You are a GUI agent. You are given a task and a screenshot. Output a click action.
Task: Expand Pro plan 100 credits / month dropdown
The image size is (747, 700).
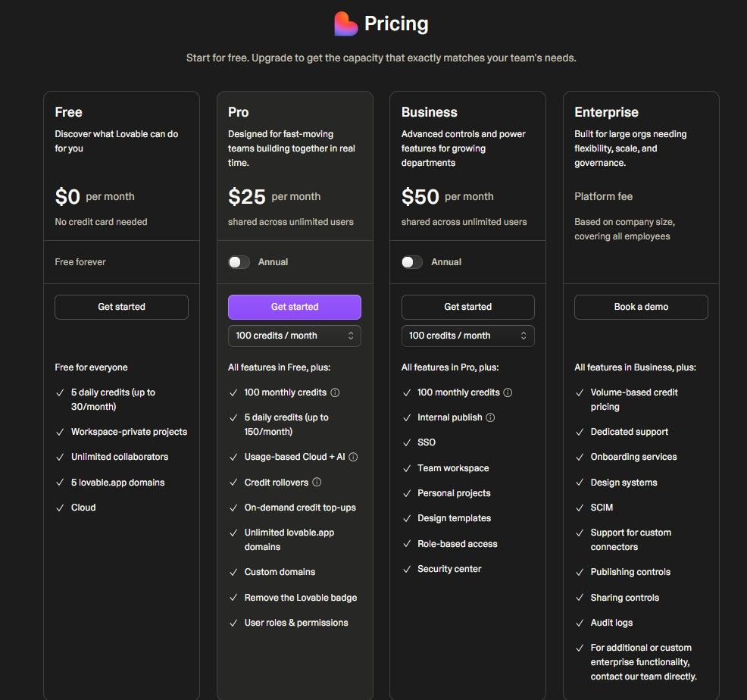(x=295, y=336)
